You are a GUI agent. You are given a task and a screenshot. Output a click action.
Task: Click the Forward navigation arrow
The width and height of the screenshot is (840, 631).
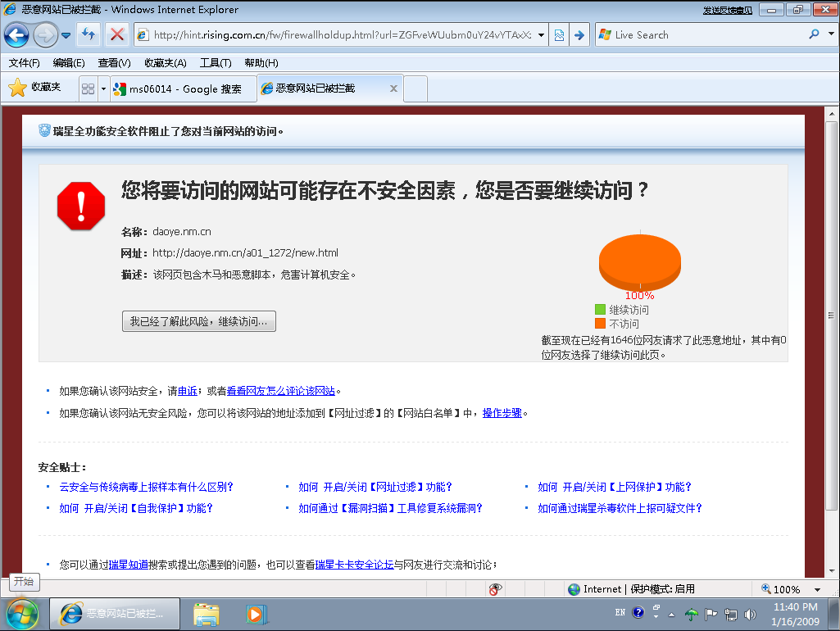pyautogui.click(x=46, y=35)
